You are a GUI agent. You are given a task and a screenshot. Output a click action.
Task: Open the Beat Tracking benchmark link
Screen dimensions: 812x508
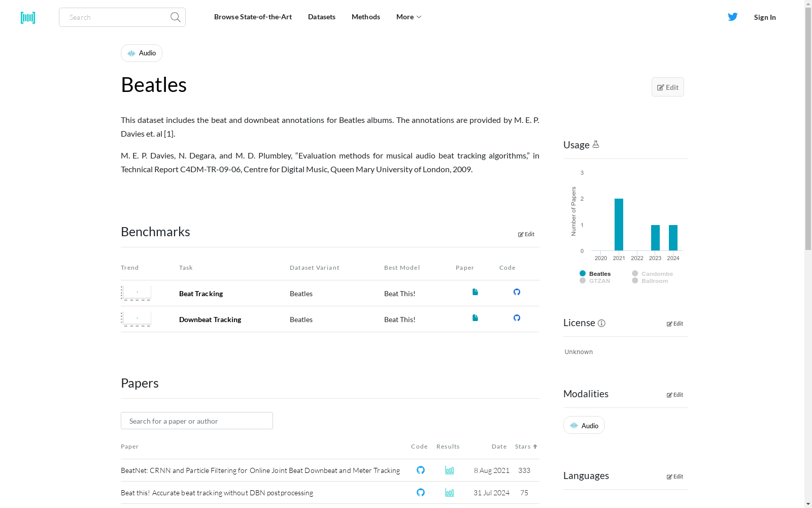[201, 294]
